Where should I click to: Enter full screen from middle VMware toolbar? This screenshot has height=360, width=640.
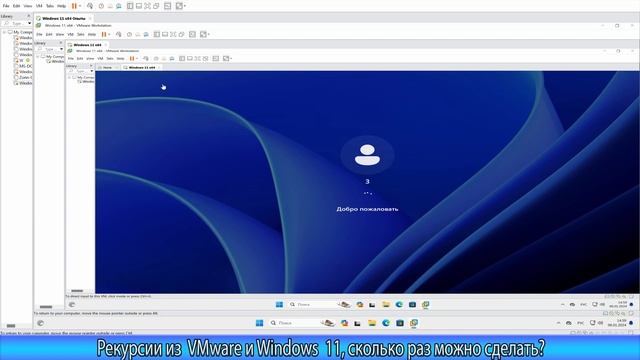173,35
